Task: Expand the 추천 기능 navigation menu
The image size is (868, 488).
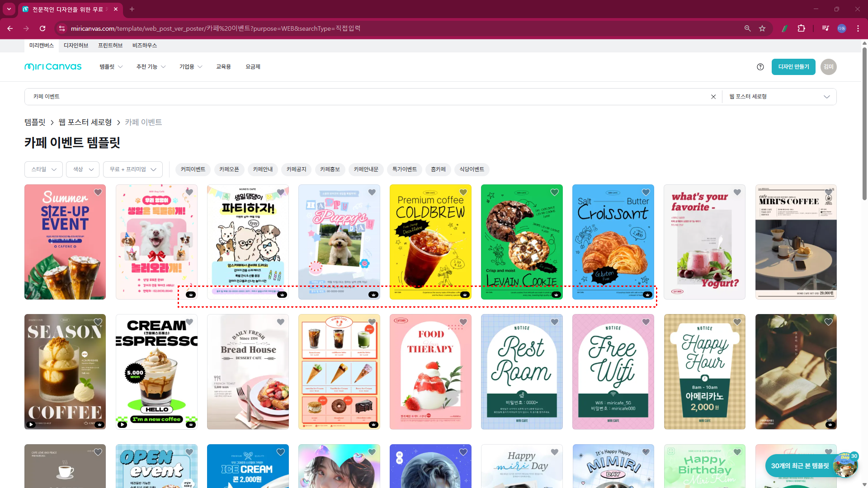Action: (151, 67)
